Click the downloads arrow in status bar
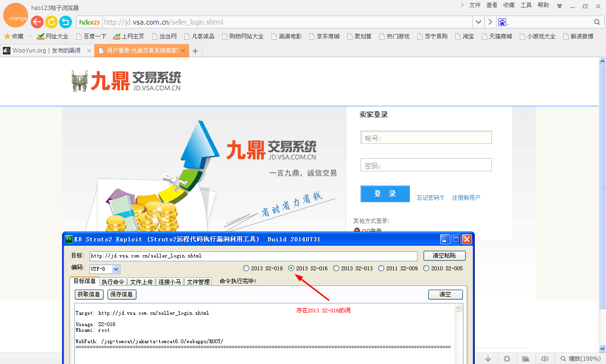The width and height of the screenshot is (606, 364). (x=488, y=359)
